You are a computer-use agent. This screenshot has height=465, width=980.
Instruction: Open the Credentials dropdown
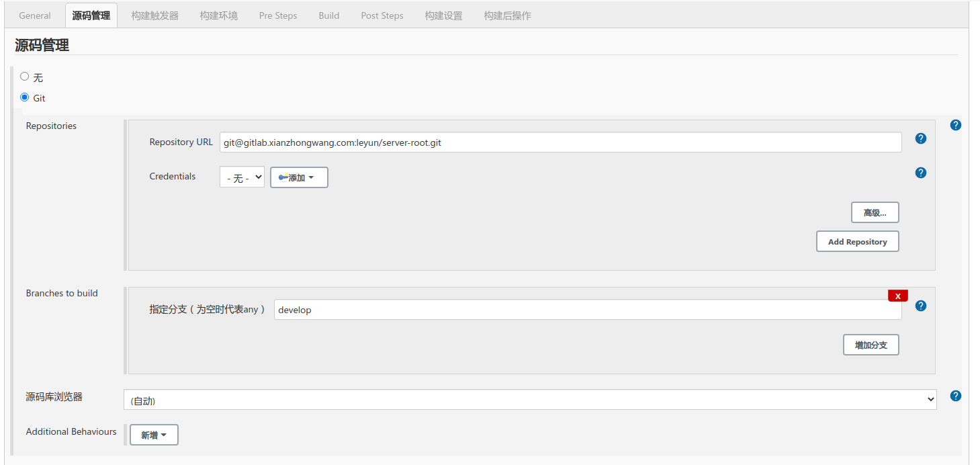242,177
